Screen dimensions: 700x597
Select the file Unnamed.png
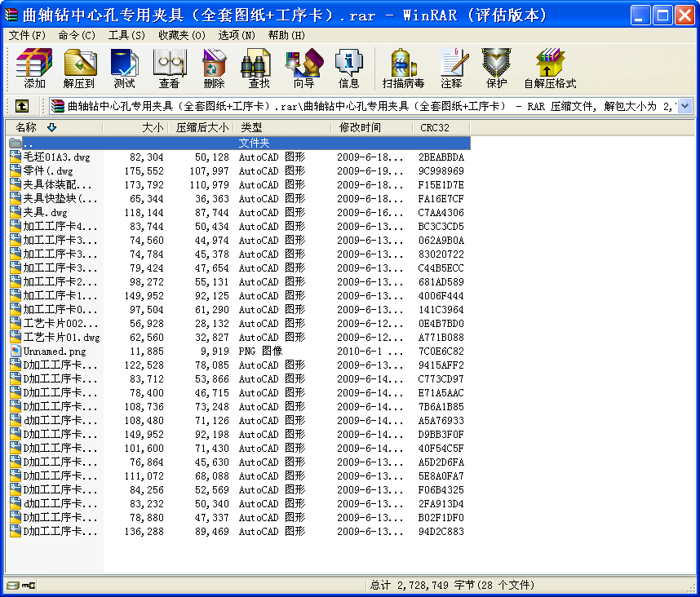click(55, 352)
